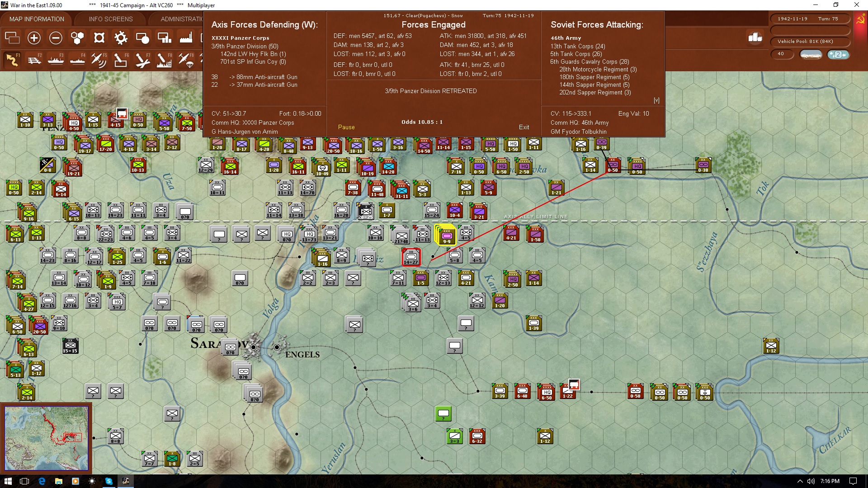Image resolution: width=868 pixels, height=488 pixels.
Task: Click the 13th Tank Corps (24) entry
Action: [578, 46]
